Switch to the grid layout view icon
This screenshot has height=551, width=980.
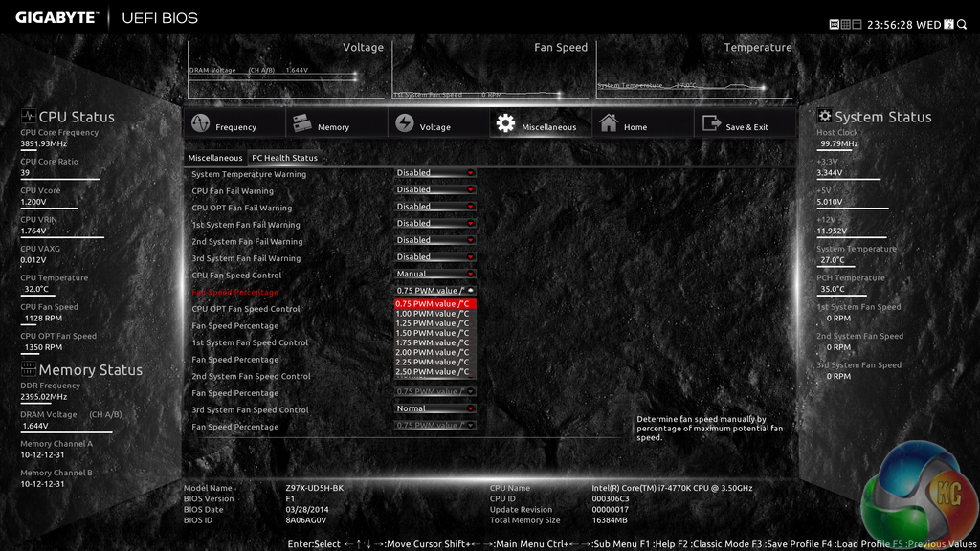846,24
